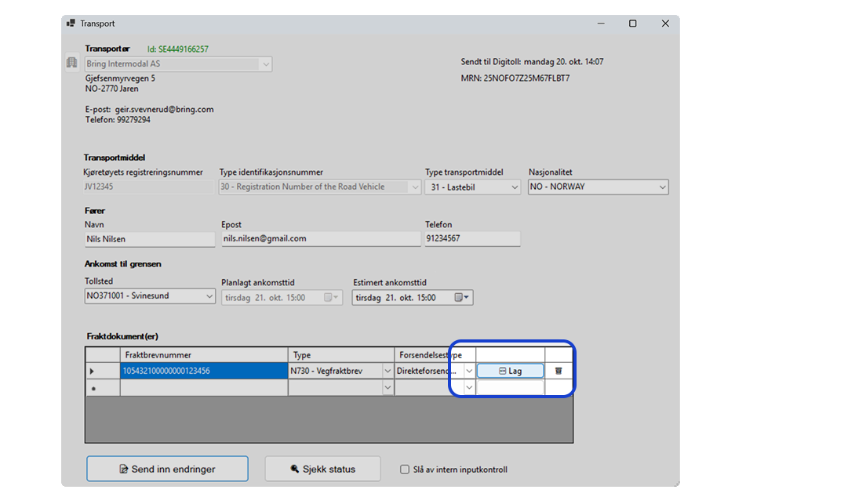This screenshot has width=866, height=504.
Task: Click the empty Fraktbrevnummer cell in new row
Action: pyautogui.click(x=204, y=388)
